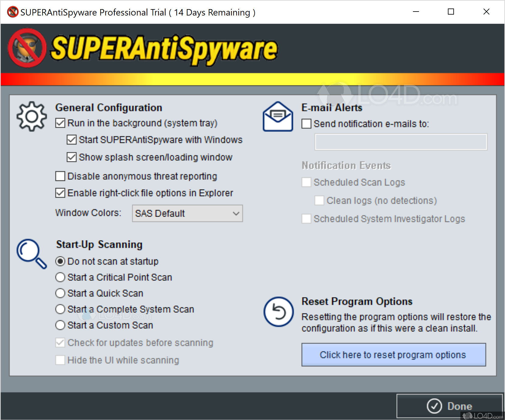The image size is (505, 420).
Task: Enable Send notification e-mails option
Action: click(x=306, y=124)
